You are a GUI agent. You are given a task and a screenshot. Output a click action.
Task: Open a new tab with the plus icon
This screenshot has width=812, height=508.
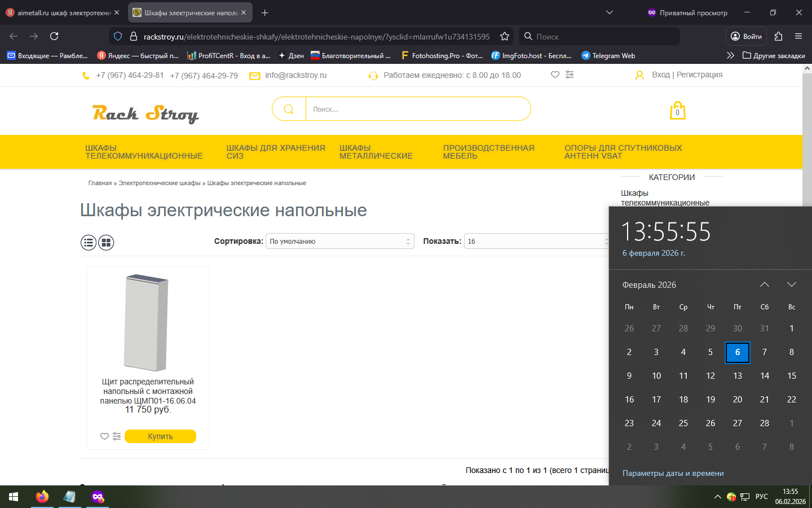pyautogui.click(x=265, y=12)
